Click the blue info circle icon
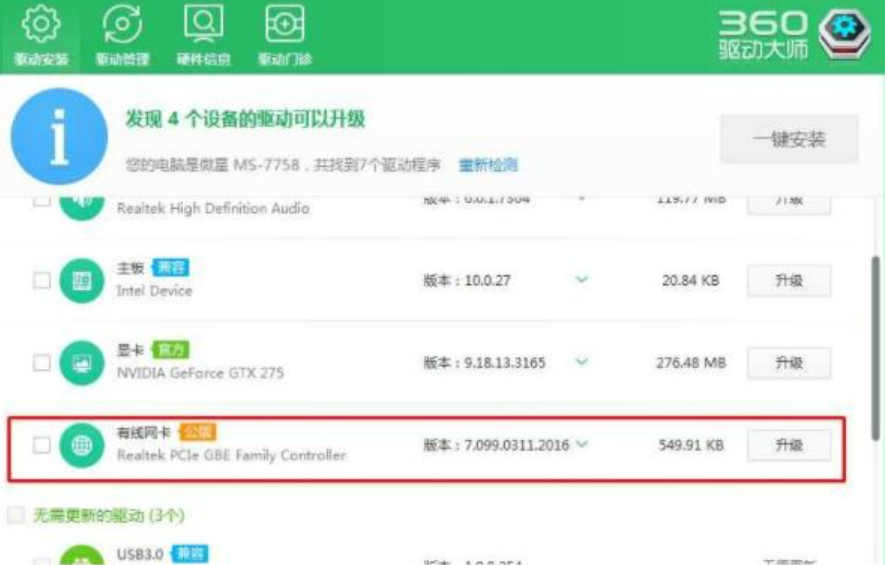Screen dimensions: 885x565 click(59, 136)
